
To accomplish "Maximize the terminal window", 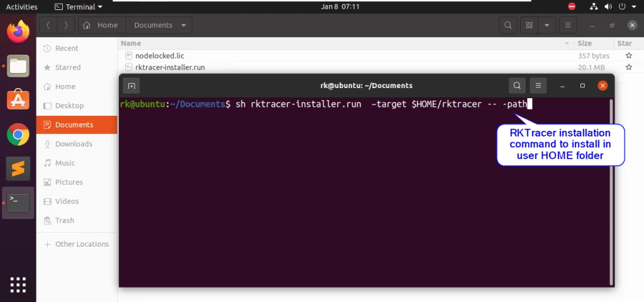I will click(x=582, y=86).
